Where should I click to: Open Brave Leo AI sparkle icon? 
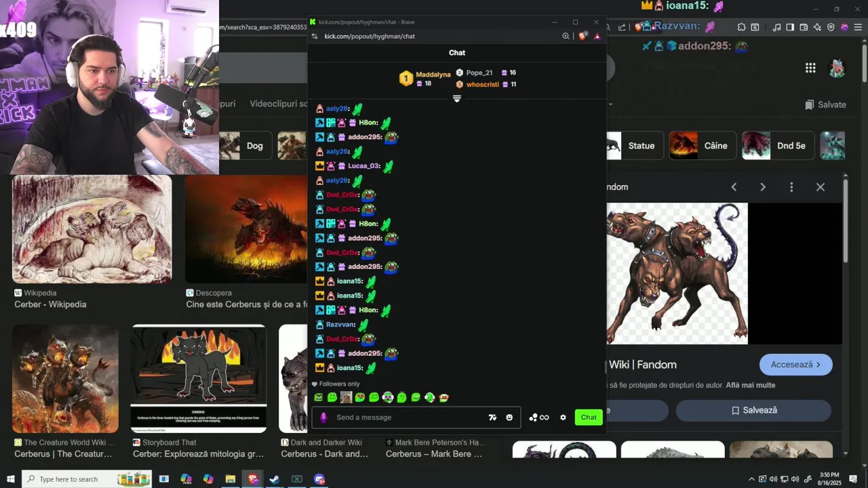(817, 27)
